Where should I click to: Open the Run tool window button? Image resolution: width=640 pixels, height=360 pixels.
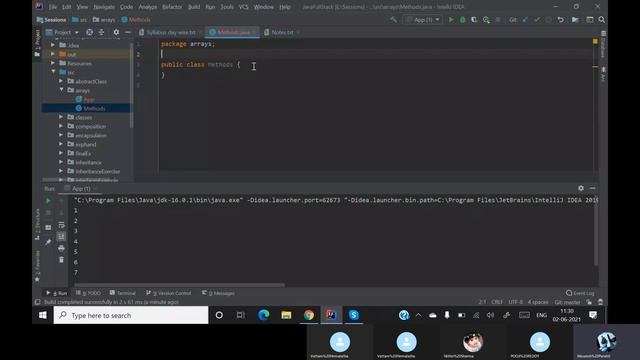[x=57, y=293]
